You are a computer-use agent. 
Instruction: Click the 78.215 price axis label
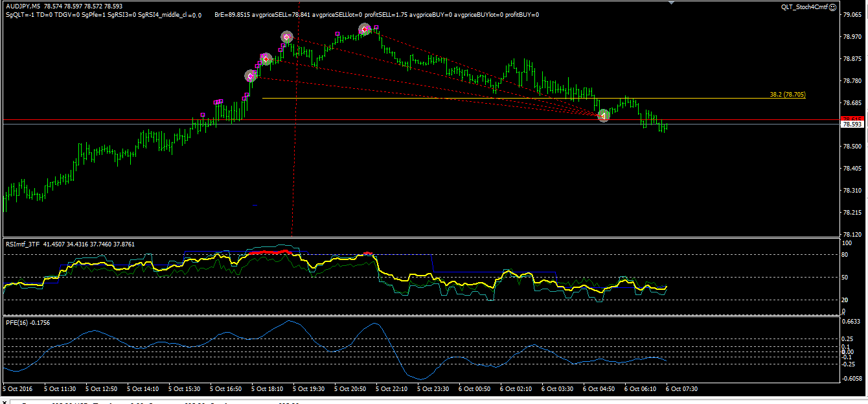click(852, 213)
